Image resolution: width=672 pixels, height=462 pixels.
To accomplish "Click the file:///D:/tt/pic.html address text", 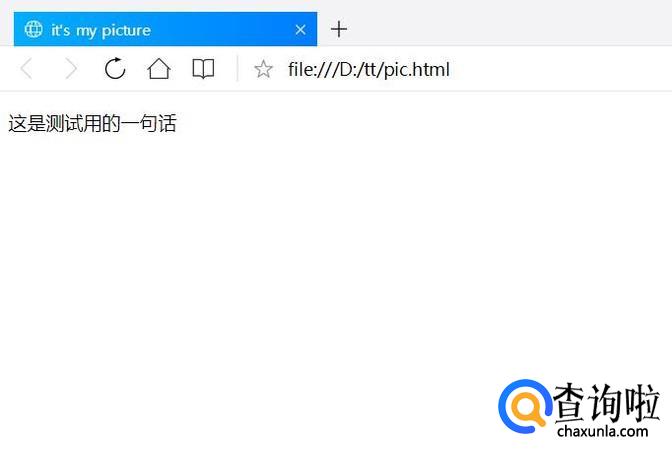I will 369,69.
